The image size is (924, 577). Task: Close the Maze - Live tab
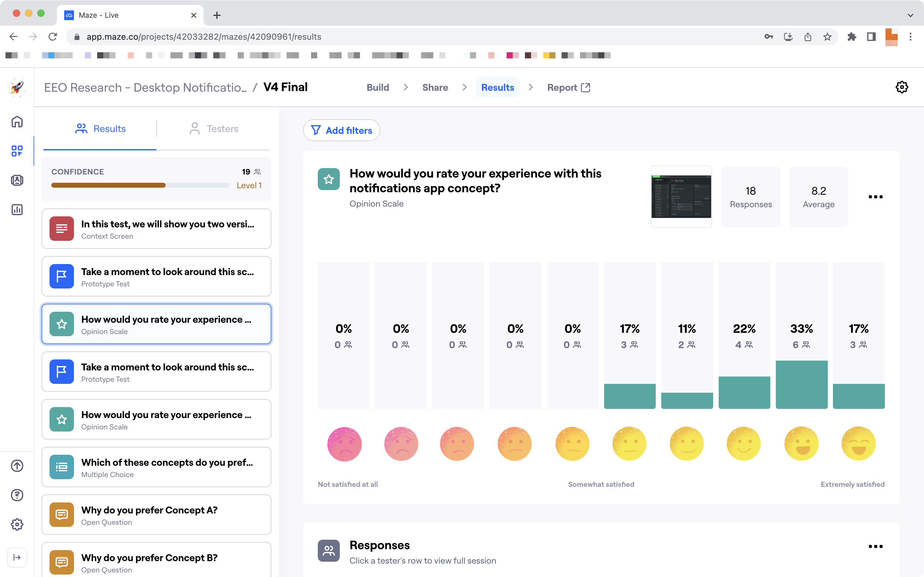tap(193, 15)
